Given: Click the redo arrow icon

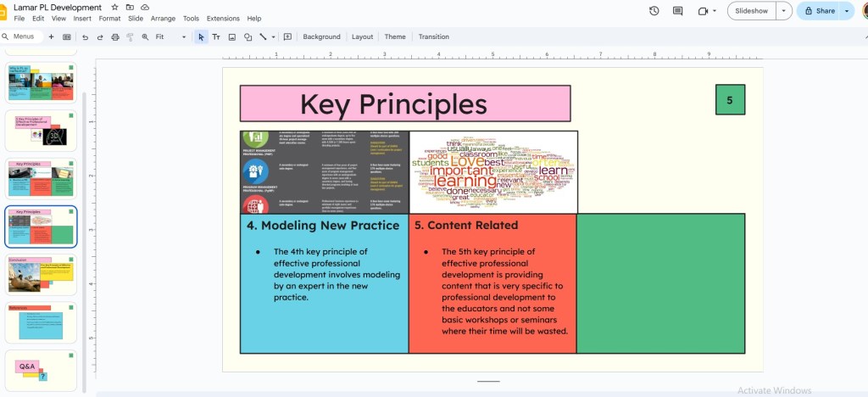Looking at the screenshot, I should 100,36.
